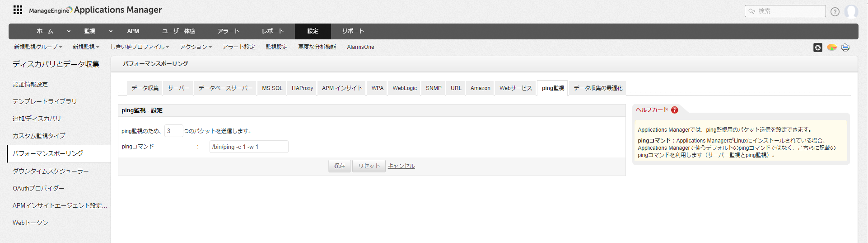Open テンプレートライブラリ in sidebar
The width and height of the screenshot is (868, 243).
tap(45, 101)
